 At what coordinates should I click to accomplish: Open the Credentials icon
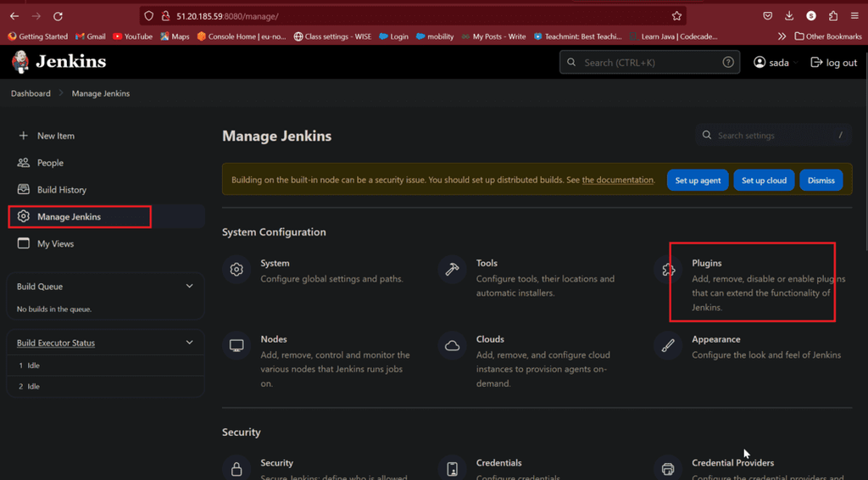tap(452, 468)
